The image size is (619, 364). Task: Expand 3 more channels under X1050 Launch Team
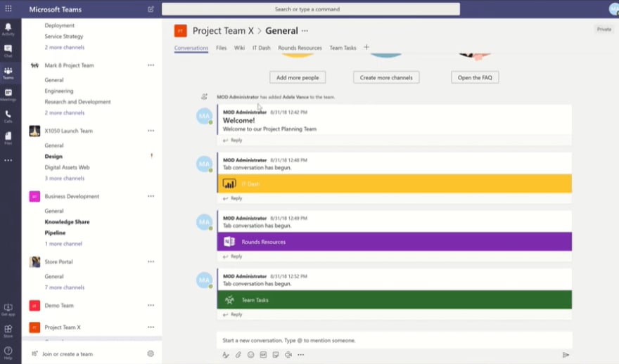pyautogui.click(x=64, y=178)
